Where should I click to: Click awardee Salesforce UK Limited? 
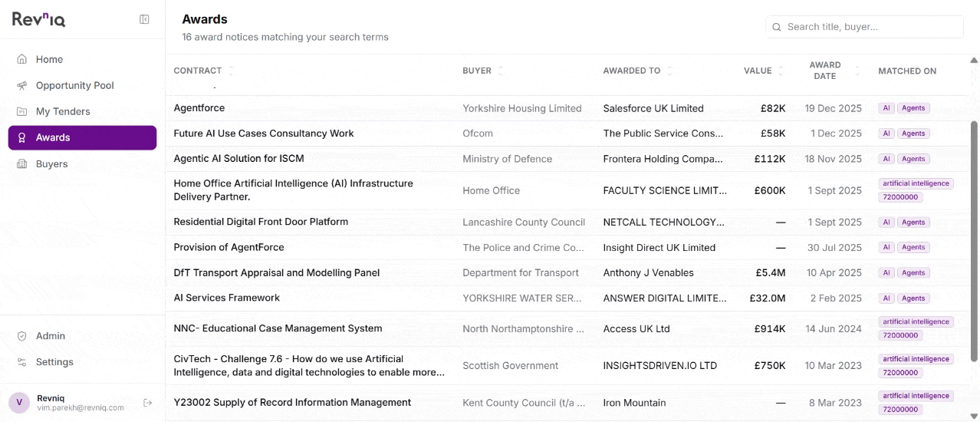pyautogui.click(x=653, y=108)
